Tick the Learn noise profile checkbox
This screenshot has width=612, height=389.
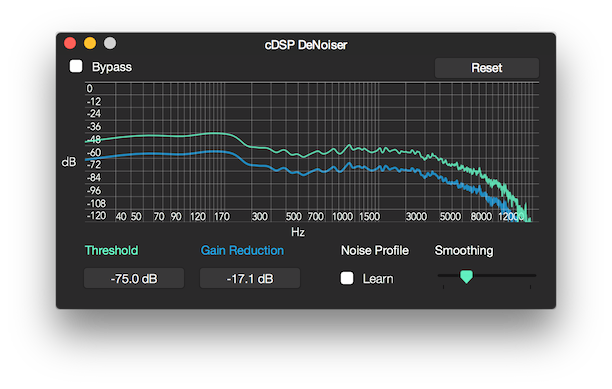point(347,278)
